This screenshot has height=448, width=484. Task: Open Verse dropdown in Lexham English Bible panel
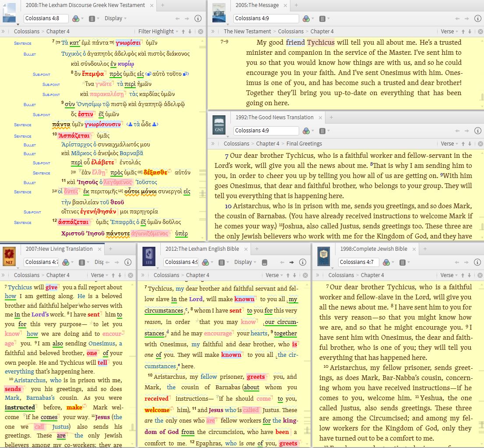pos(274,275)
